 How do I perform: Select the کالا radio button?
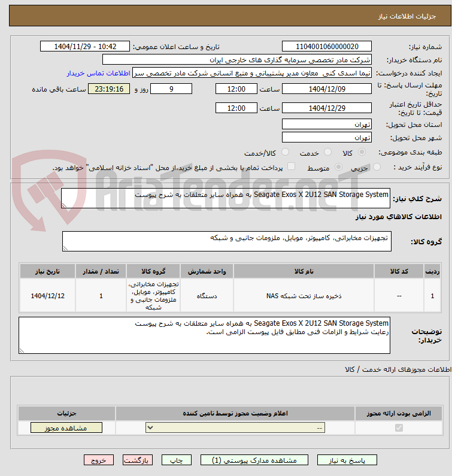point(362,152)
